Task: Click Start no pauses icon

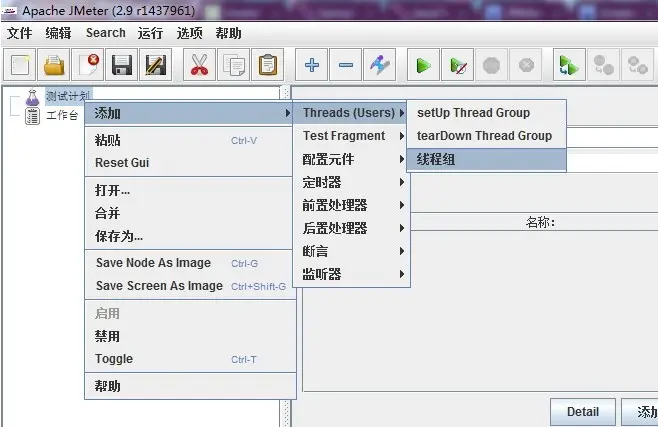Action: click(x=457, y=65)
